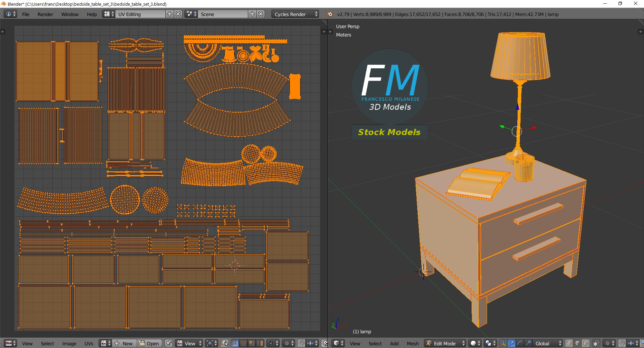Pin the image in the UV editor

[x=168, y=343]
